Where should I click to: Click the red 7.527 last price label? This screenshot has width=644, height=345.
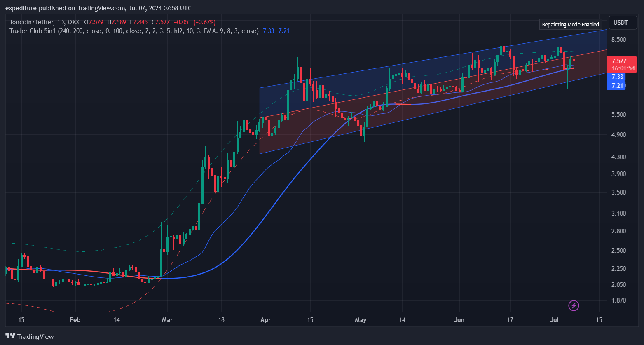(619, 61)
